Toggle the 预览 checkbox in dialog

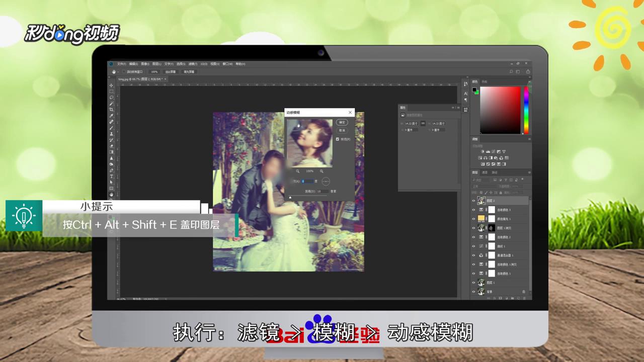[x=338, y=139]
